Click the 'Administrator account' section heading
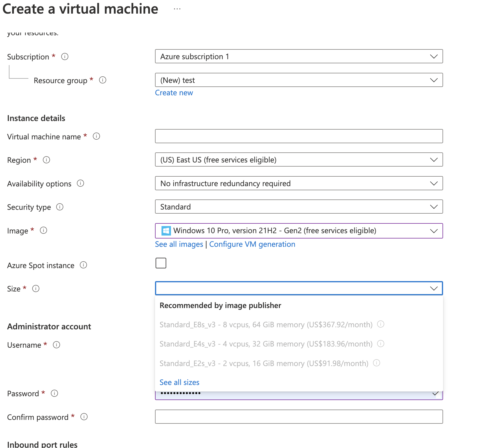This screenshot has height=448, width=491. pos(49,326)
